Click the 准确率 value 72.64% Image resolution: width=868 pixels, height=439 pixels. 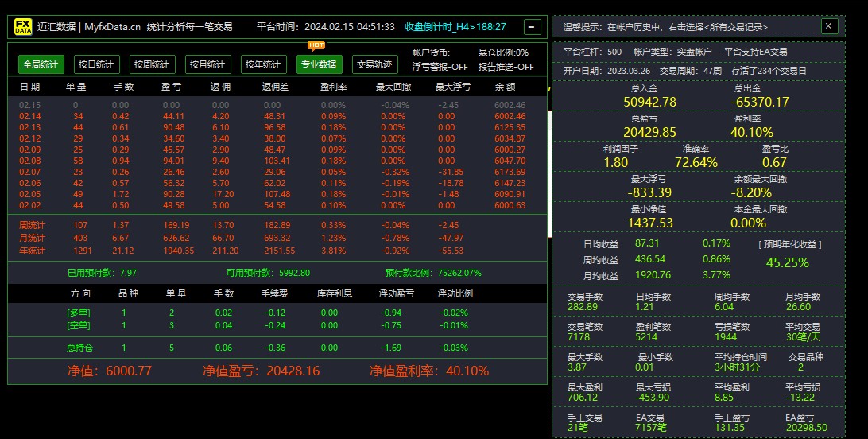(x=696, y=163)
